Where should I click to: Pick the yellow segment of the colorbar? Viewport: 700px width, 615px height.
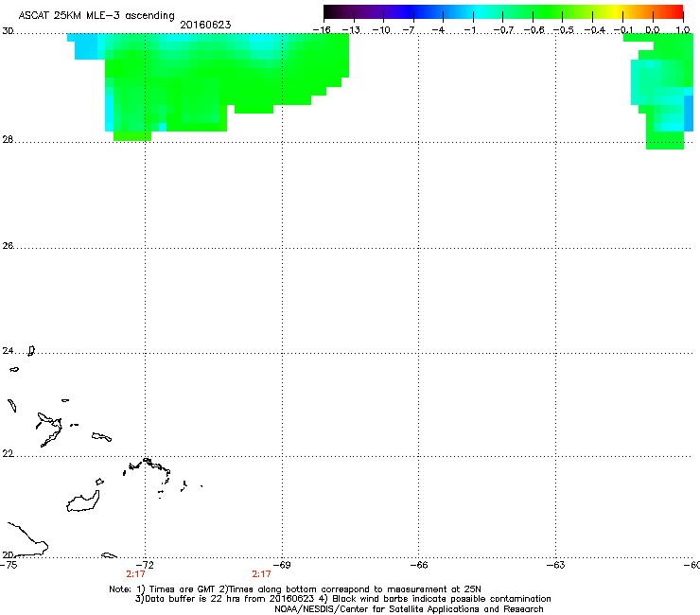pos(617,11)
